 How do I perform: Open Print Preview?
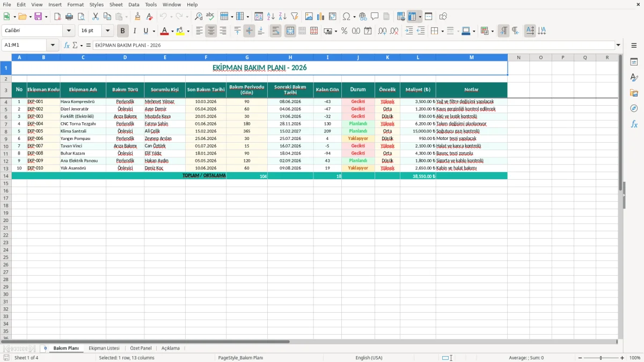click(x=81, y=17)
